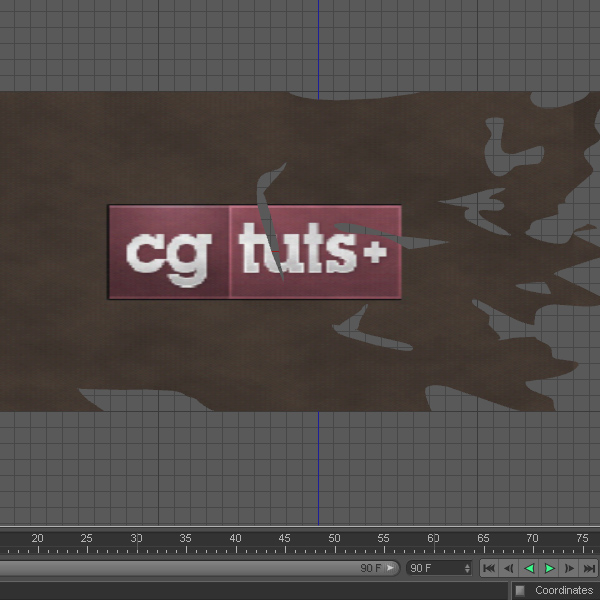Step to the next frame
This screenshot has height=600, width=600.
click(569, 568)
